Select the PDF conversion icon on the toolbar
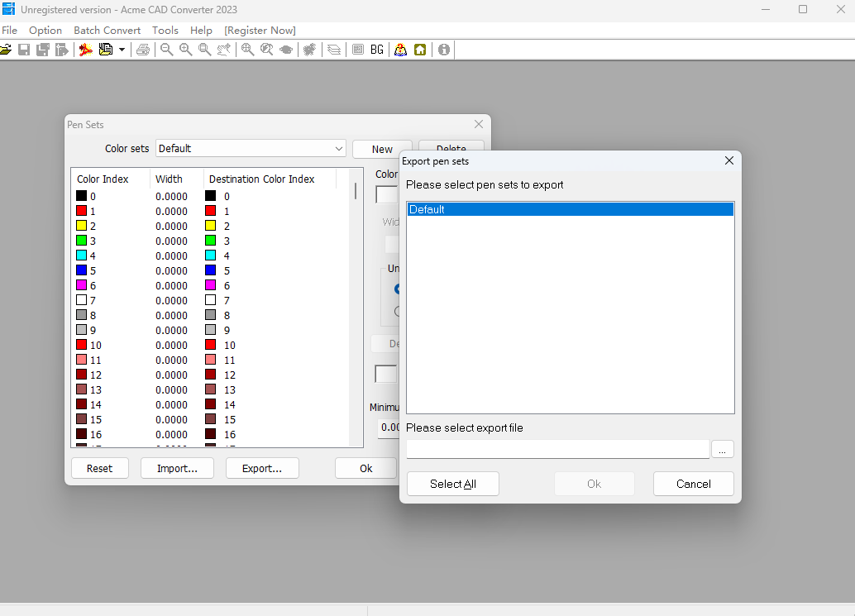The width and height of the screenshot is (855, 616). coord(85,49)
